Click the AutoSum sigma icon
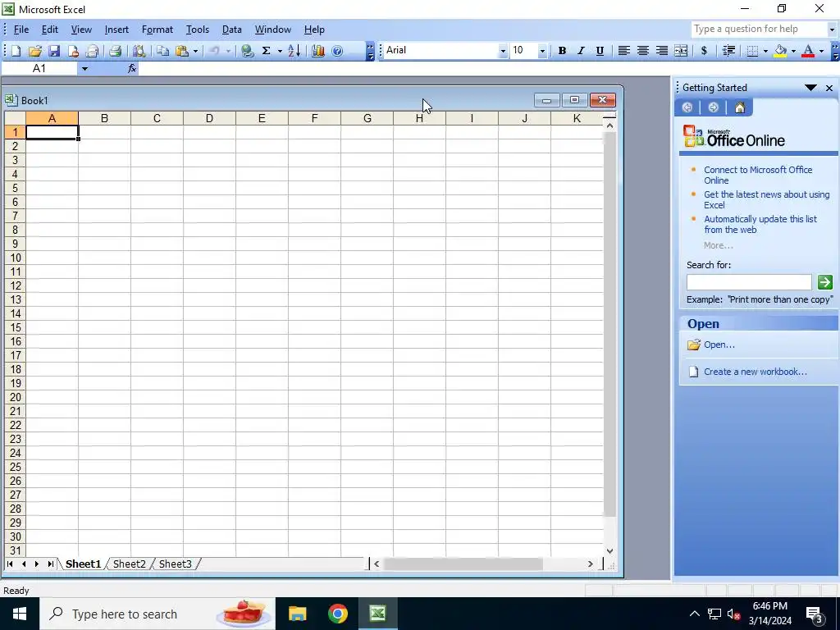This screenshot has width=840, height=630. pyautogui.click(x=266, y=51)
